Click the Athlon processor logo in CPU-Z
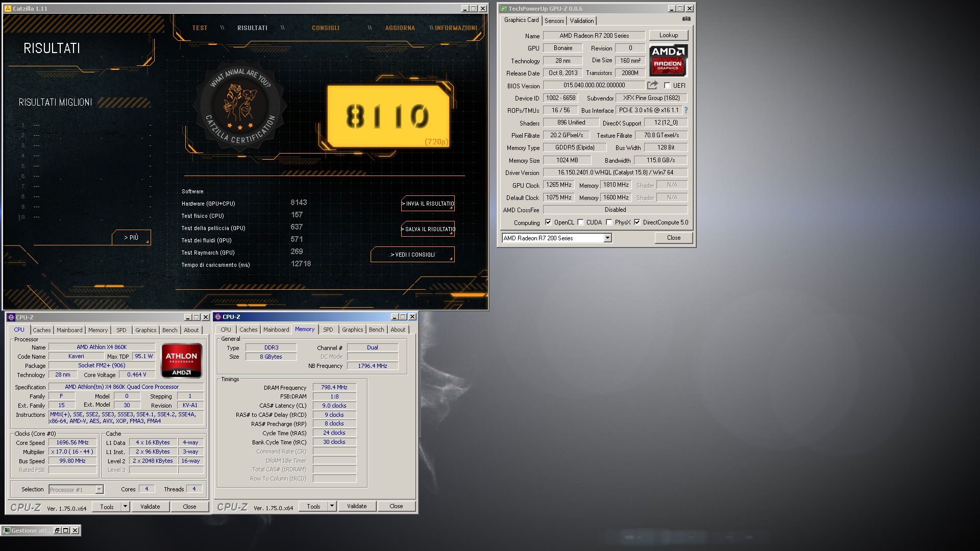The height and width of the screenshot is (551, 980). [x=181, y=361]
